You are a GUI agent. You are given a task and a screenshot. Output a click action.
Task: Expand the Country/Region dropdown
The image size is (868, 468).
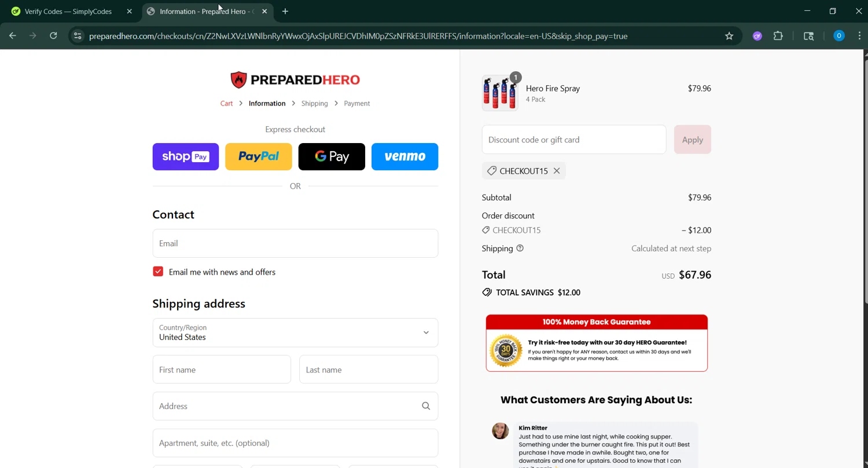295,332
